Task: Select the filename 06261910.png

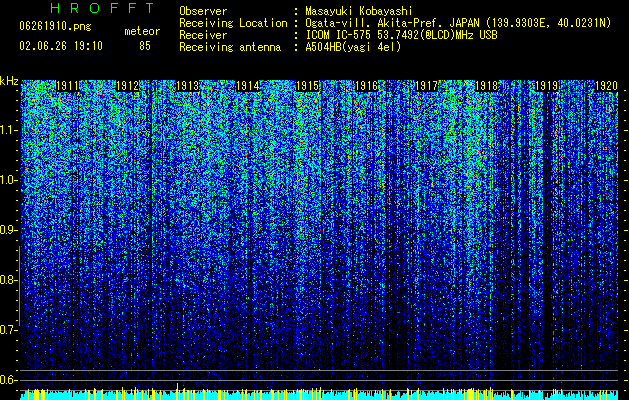Action: pyautogui.click(x=55, y=27)
